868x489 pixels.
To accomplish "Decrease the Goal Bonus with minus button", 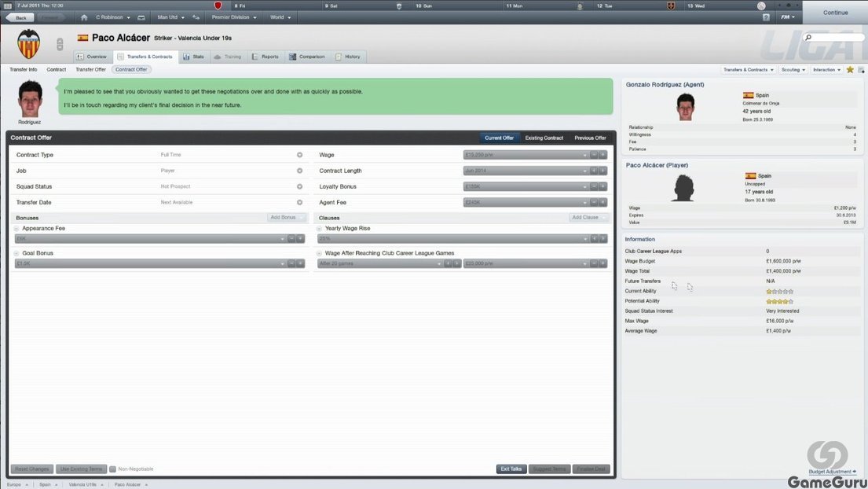I will [x=291, y=263].
